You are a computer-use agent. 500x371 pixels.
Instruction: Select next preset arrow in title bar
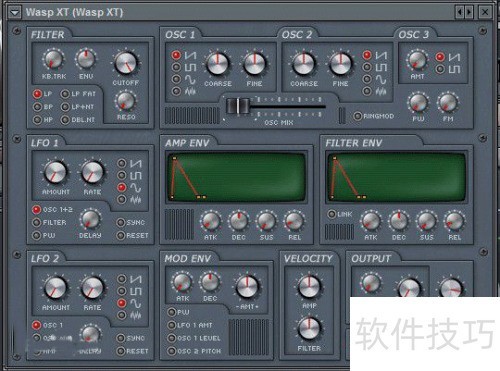469,12
